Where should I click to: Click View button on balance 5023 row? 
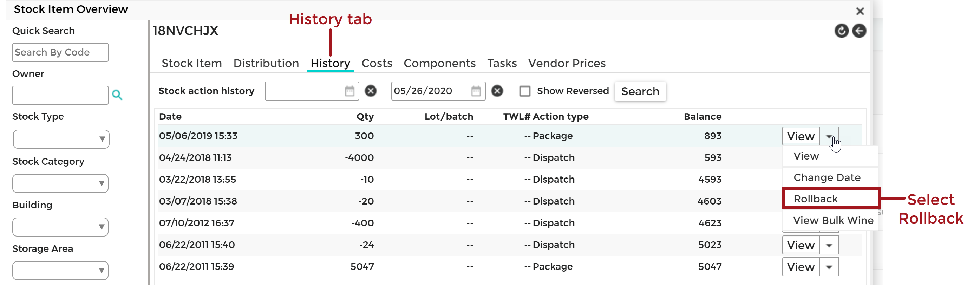[x=801, y=245]
